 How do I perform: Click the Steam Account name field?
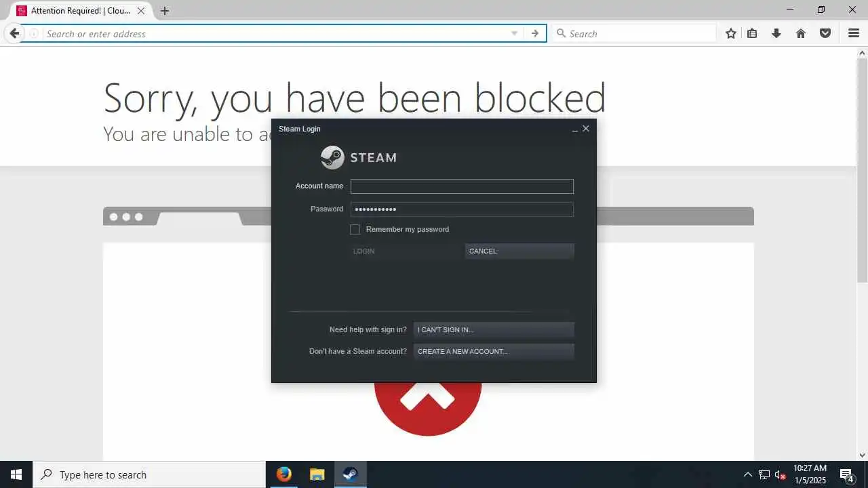coord(462,186)
